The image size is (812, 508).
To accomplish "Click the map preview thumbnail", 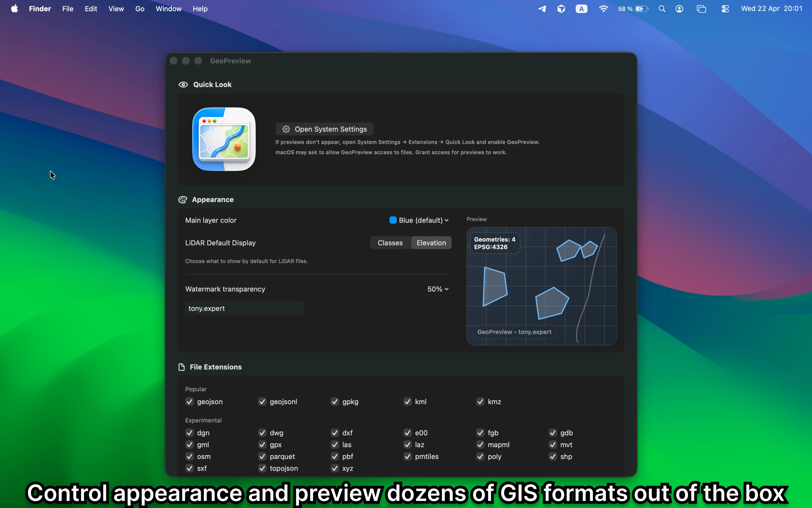I will point(542,286).
